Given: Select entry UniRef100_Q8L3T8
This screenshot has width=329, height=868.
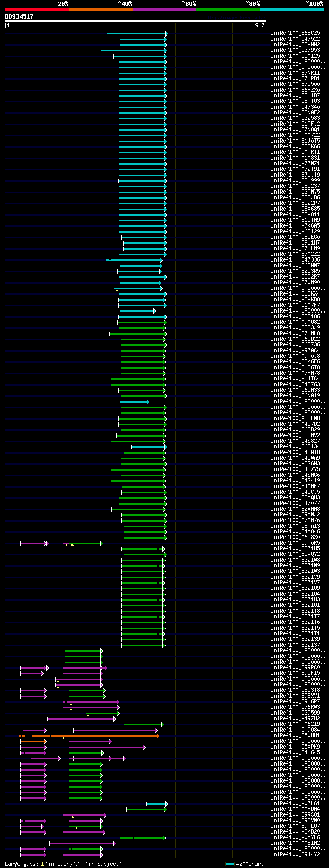Looking at the screenshot, I should [295, 690].
